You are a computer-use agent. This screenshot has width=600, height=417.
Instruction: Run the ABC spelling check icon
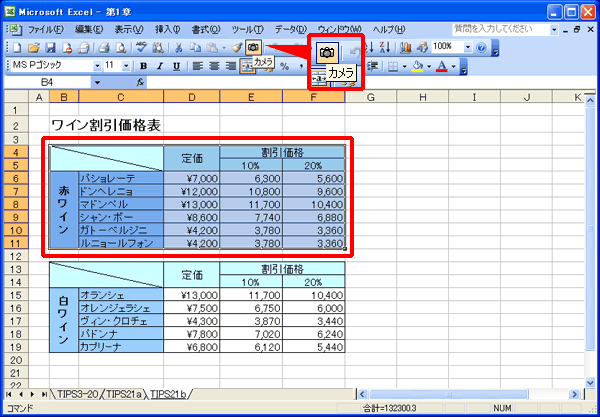[142, 47]
